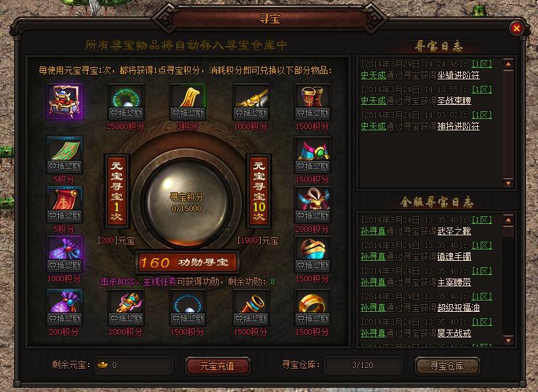Click player name 孙寻真 beside 武圣之靴
The width and height of the screenshot is (538, 392).
tap(374, 231)
